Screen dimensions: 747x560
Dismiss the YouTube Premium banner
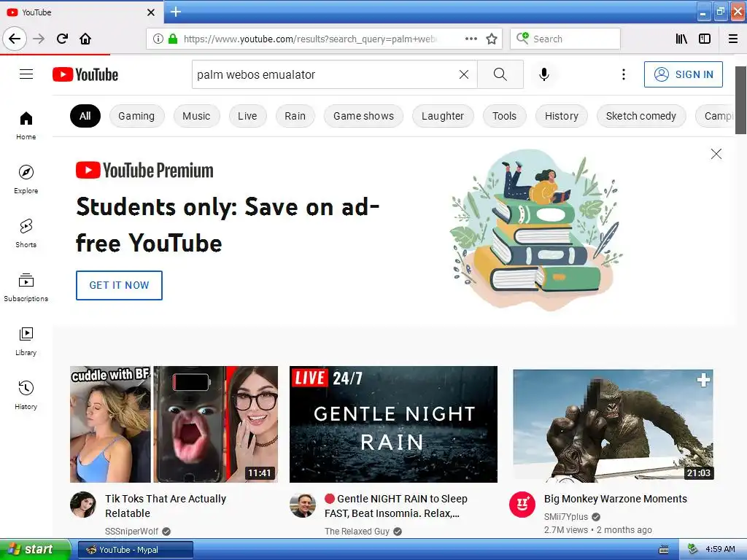716,154
